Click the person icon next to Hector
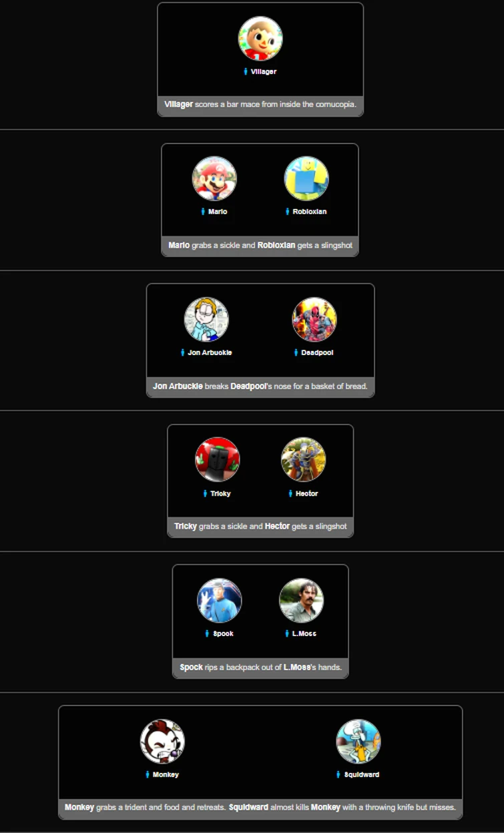This screenshot has width=504, height=833. tap(290, 493)
